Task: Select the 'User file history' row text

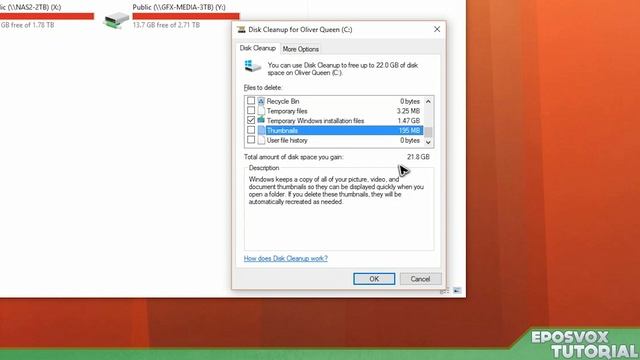Action: coord(287,140)
